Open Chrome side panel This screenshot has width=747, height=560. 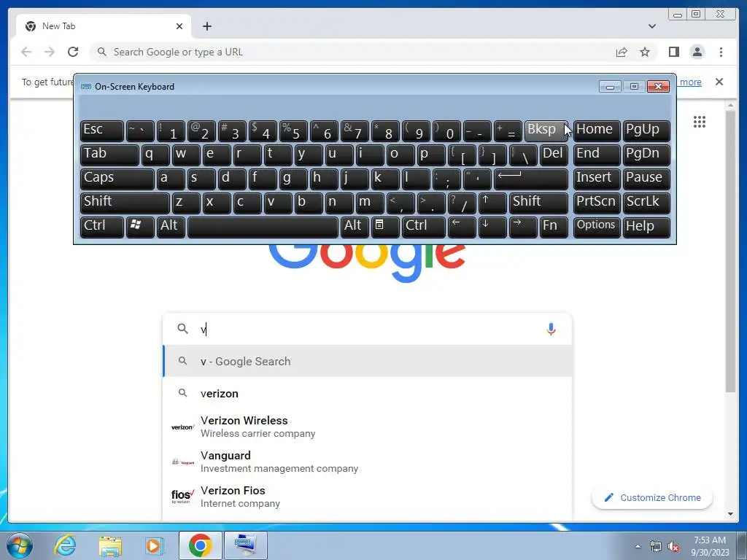point(673,52)
